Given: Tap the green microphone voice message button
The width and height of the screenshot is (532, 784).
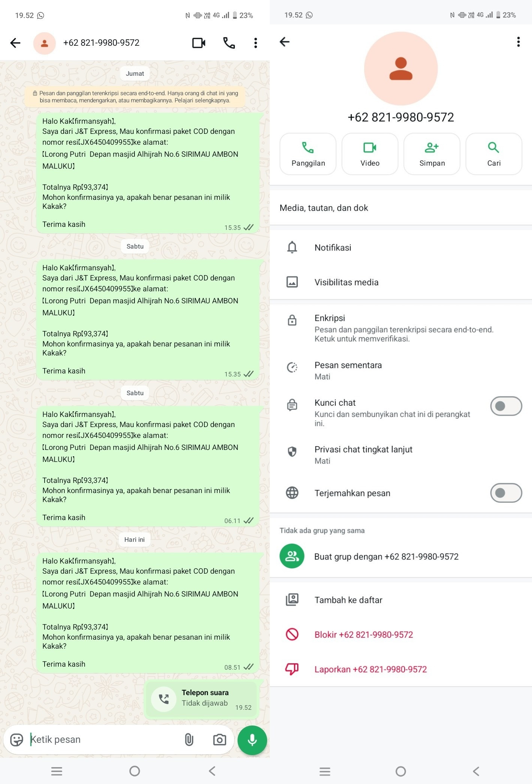Looking at the screenshot, I should (x=252, y=740).
